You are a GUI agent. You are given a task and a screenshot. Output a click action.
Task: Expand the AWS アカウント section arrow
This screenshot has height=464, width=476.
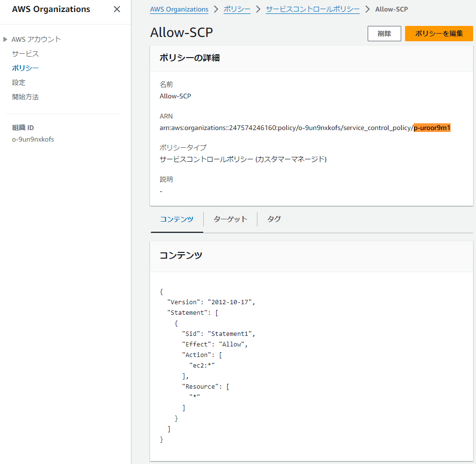coord(5,39)
